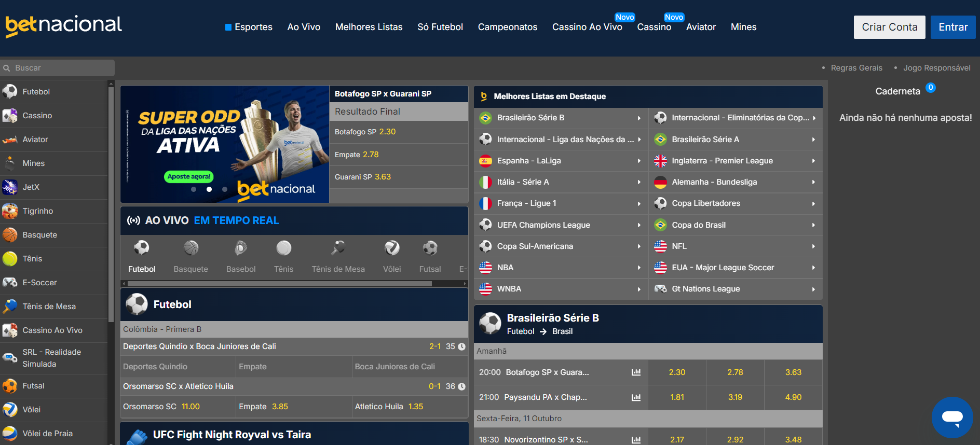This screenshot has height=445, width=980.
Task: Click the Brazil flag next to Brasileirão Série B
Action: [485, 118]
